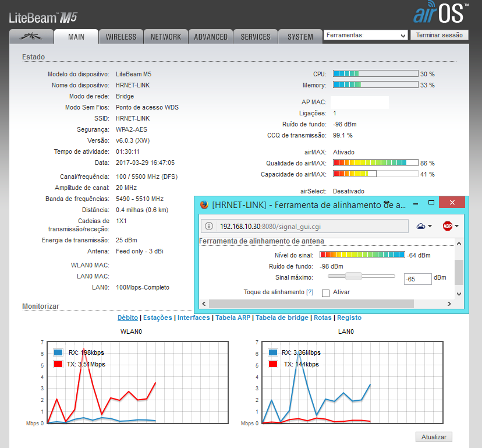Viewport: 482px width, 448px height.
Task: Open the Ubiquiti logo tab
Action: coord(31,37)
